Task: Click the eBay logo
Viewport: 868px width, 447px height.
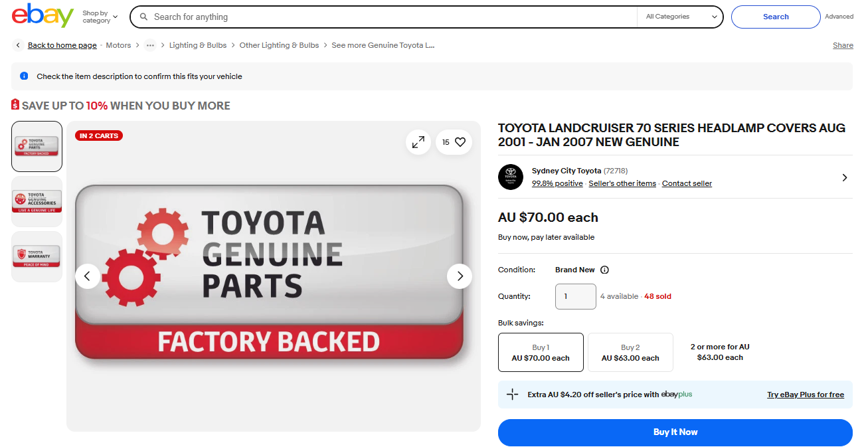Action: tap(43, 16)
